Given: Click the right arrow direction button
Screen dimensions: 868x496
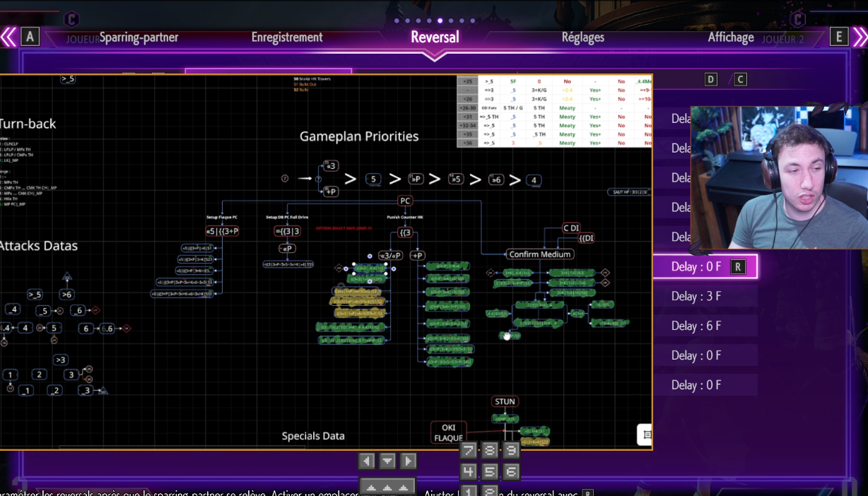Looking at the screenshot, I should click(409, 461).
